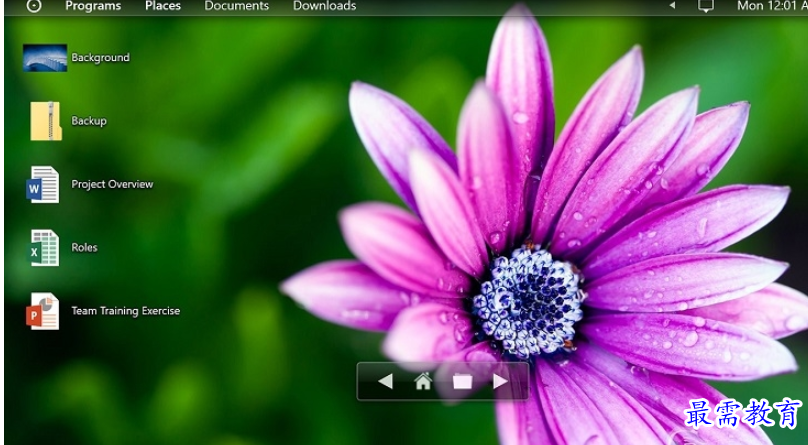Open the folder icon in dock
This screenshot has height=445, width=808.
pos(462,382)
